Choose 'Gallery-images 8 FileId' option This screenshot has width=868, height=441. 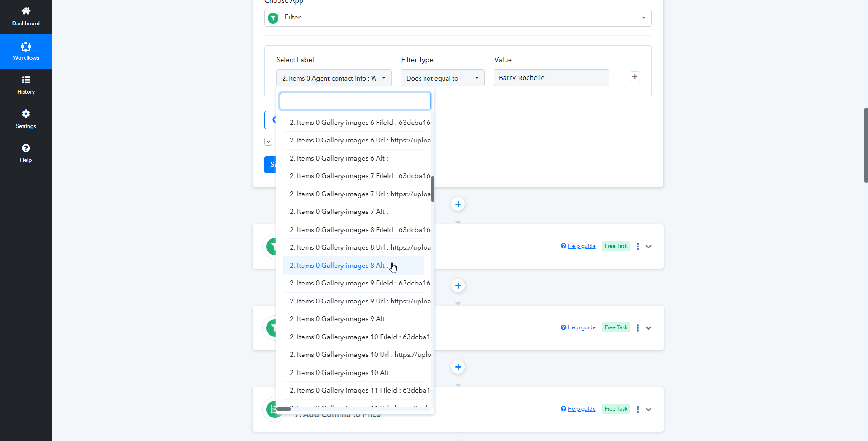click(354, 230)
